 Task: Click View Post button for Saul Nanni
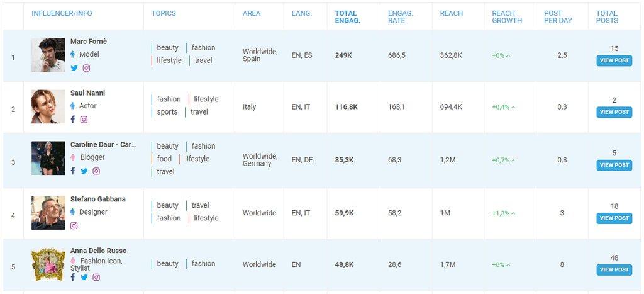pos(614,112)
